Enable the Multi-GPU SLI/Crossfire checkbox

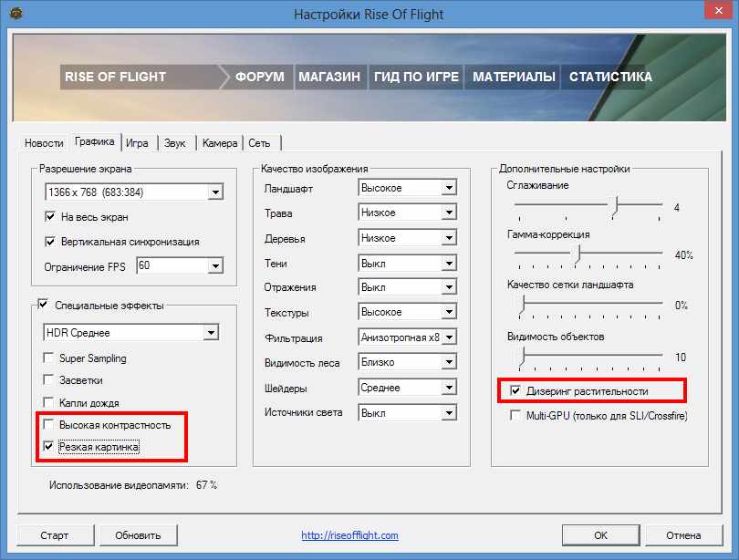click(515, 415)
